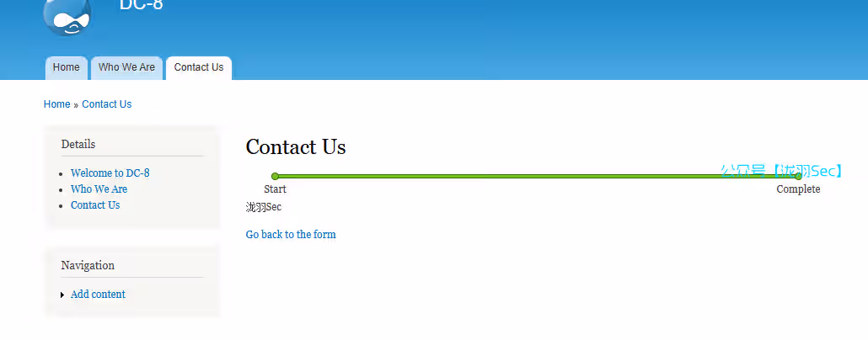Open Who We Are sidebar link
This screenshot has width=868, height=340.
coord(99,189)
